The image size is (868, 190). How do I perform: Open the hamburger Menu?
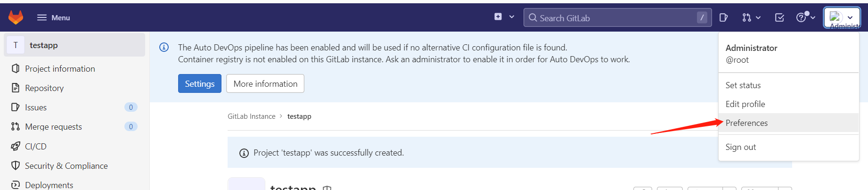(x=53, y=17)
